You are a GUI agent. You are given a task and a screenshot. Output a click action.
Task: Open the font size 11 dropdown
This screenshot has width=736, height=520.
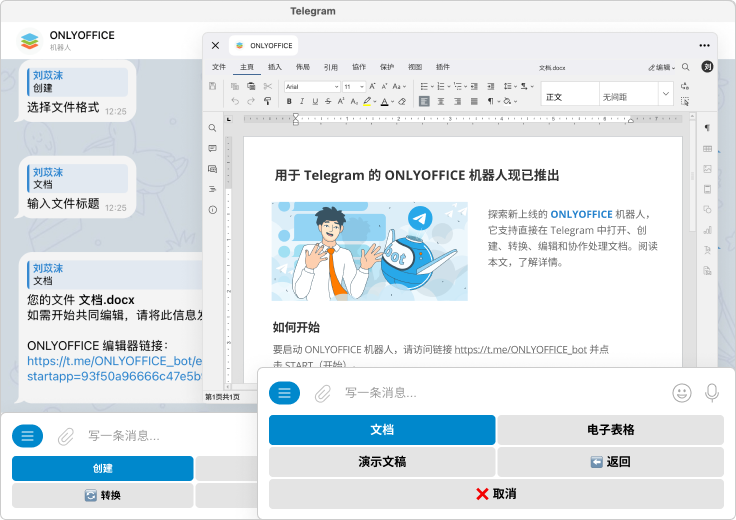pyautogui.click(x=354, y=86)
